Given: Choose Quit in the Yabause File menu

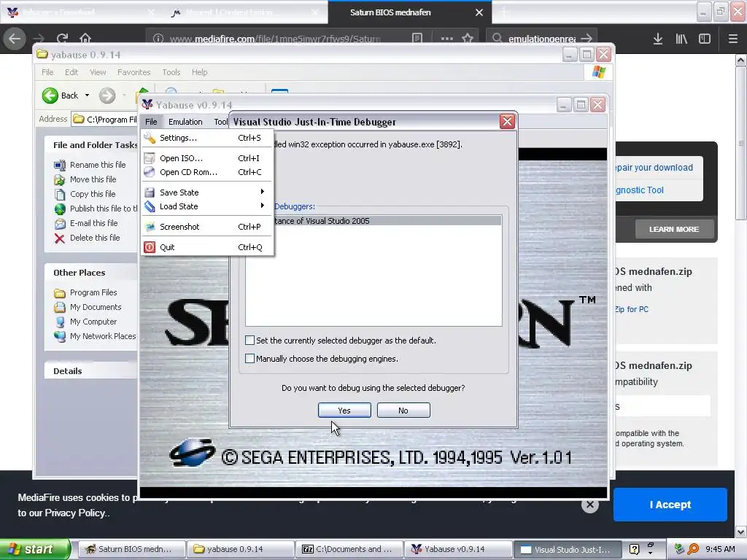Looking at the screenshot, I should [207, 247].
